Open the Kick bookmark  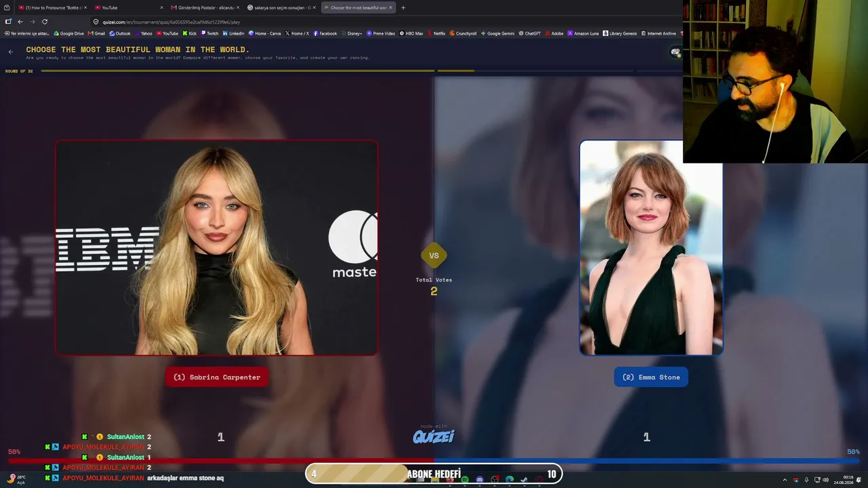coord(189,33)
